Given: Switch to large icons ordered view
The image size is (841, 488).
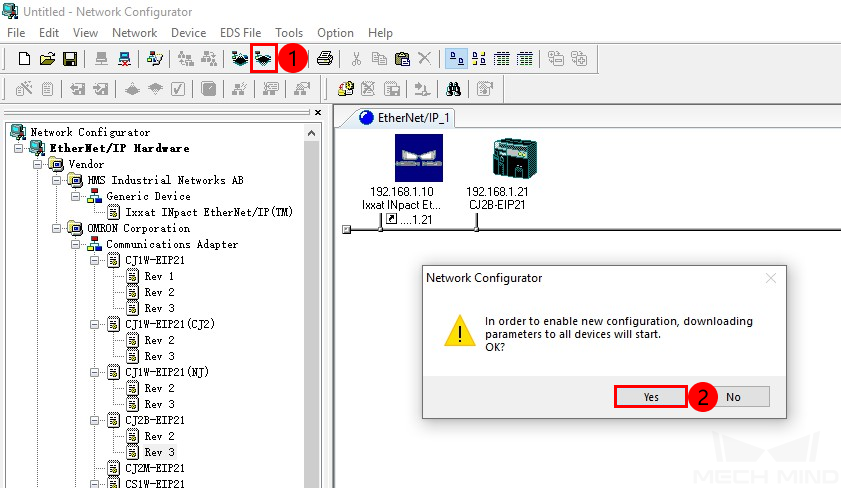Looking at the screenshot, I should (479, 58).
